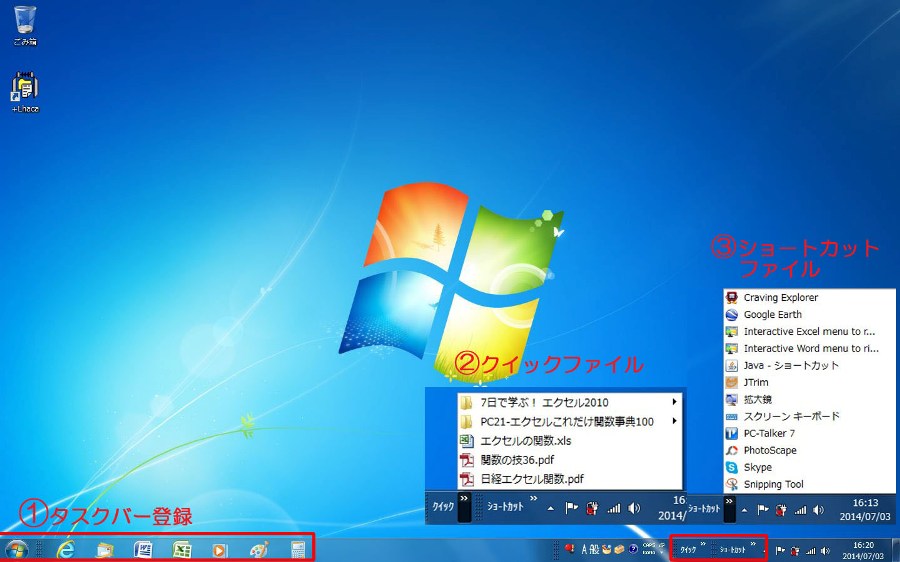The height and width of the screenshot is (562, 900).
Task: Open the 16:20 clock and date
Action: click(864, 551)
